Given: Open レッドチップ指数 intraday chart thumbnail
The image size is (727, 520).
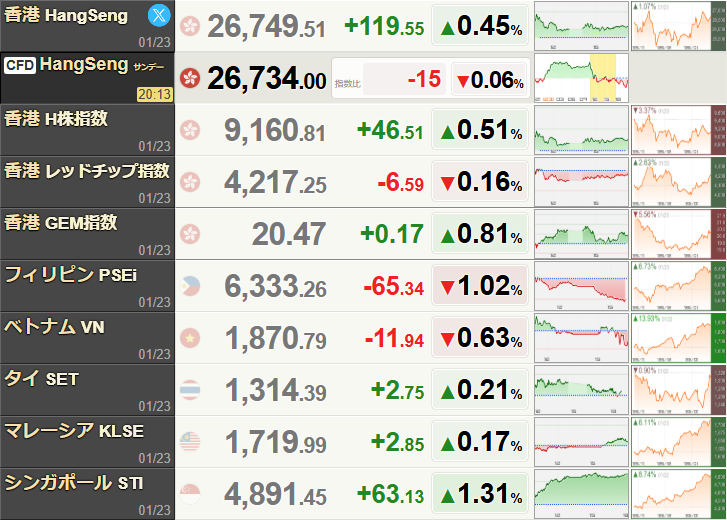Looking at the screenshot, I should click(581, 182).
